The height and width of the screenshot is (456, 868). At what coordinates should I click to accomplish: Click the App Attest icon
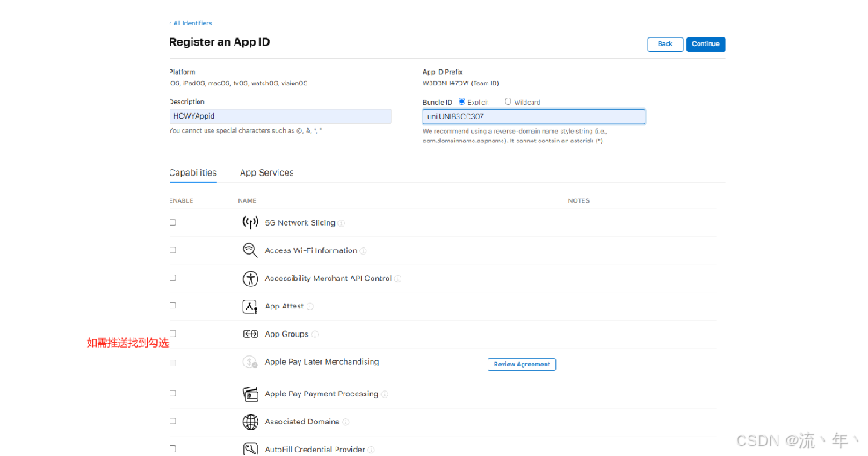pos(250,306)
